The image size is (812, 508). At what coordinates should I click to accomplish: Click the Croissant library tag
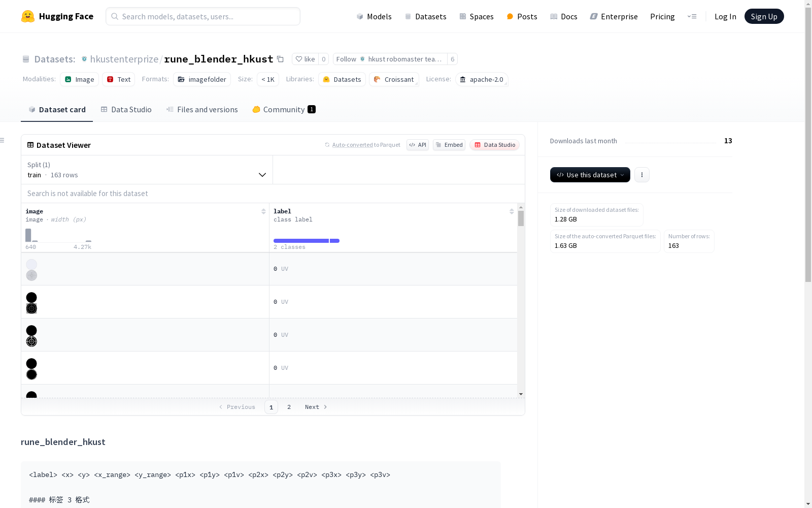click(394, 79)
